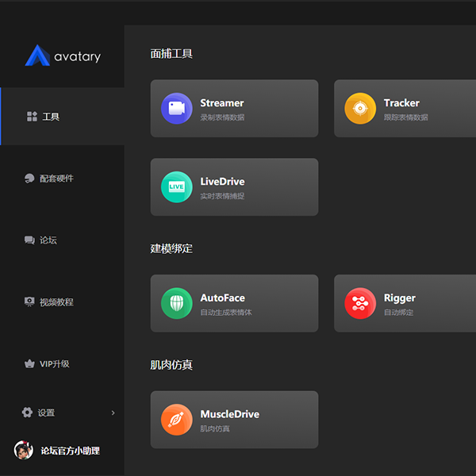This screenshot has height=476, width=476.
Task: Expand the 设置 submenu arrow
Action: [113, 413]
